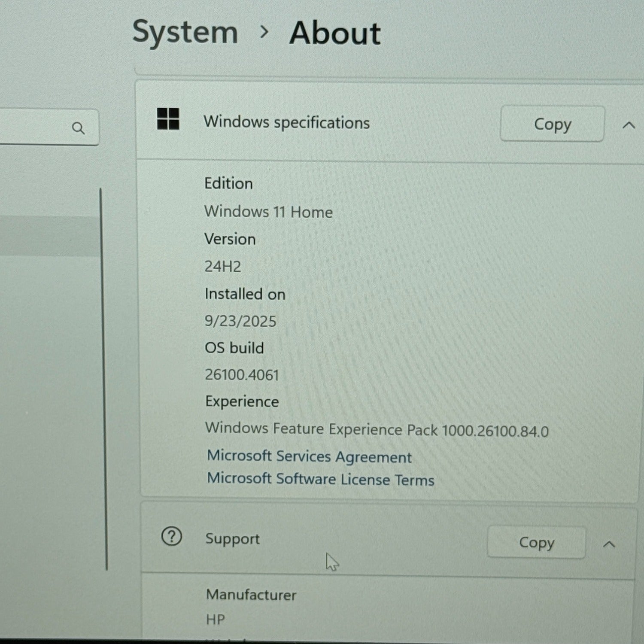Click the Installed on label
The width and height of the screenshot is (644, 644).
coord(245,294)
